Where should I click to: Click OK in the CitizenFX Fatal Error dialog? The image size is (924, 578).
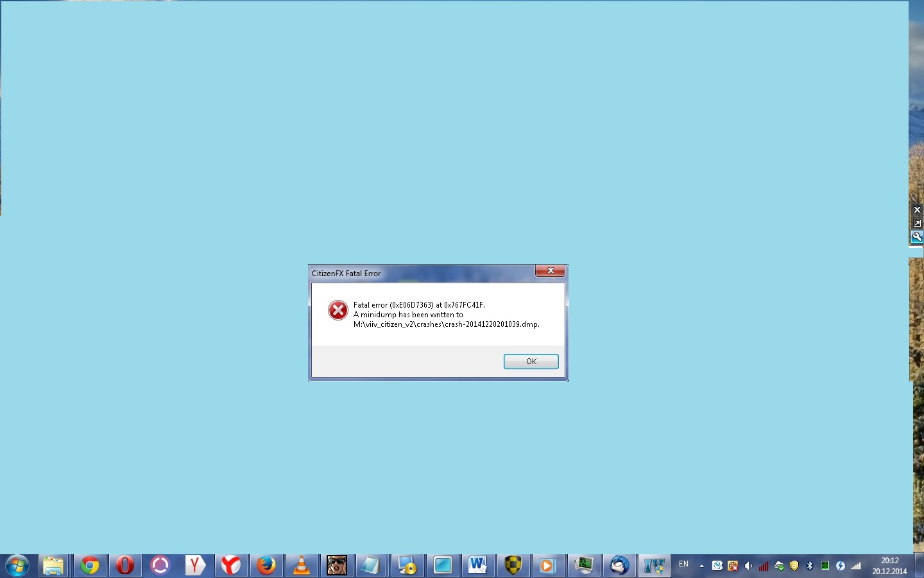coord(531,362)
